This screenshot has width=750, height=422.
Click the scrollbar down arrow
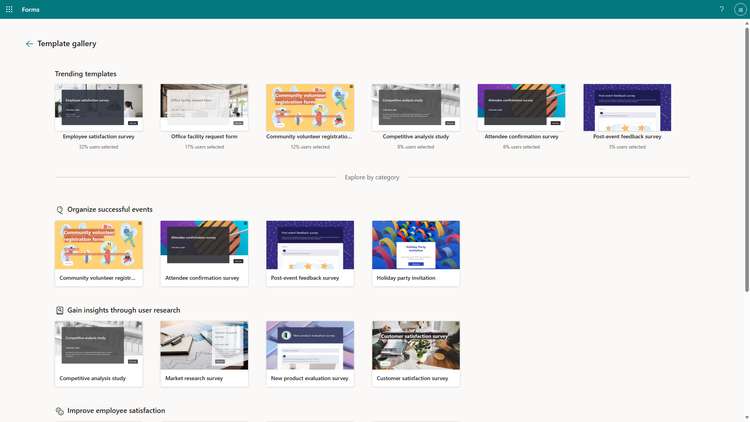pyautogui.click(x=747, y=418)
